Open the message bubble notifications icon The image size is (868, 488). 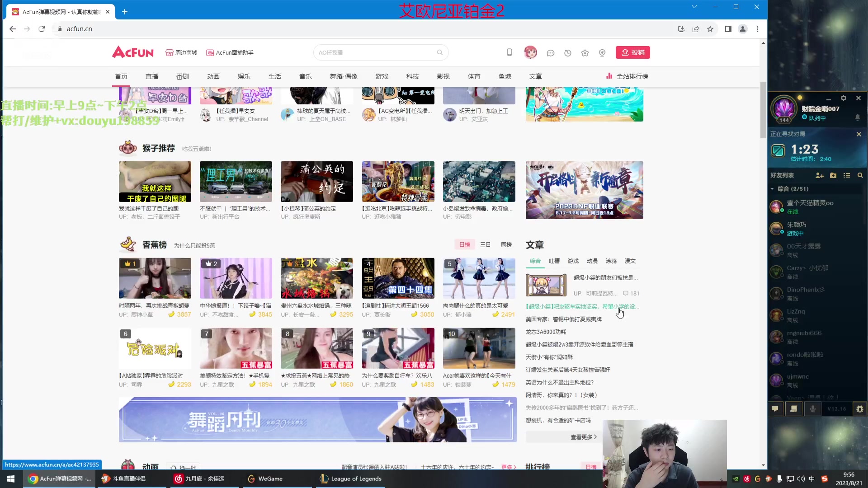550,53
